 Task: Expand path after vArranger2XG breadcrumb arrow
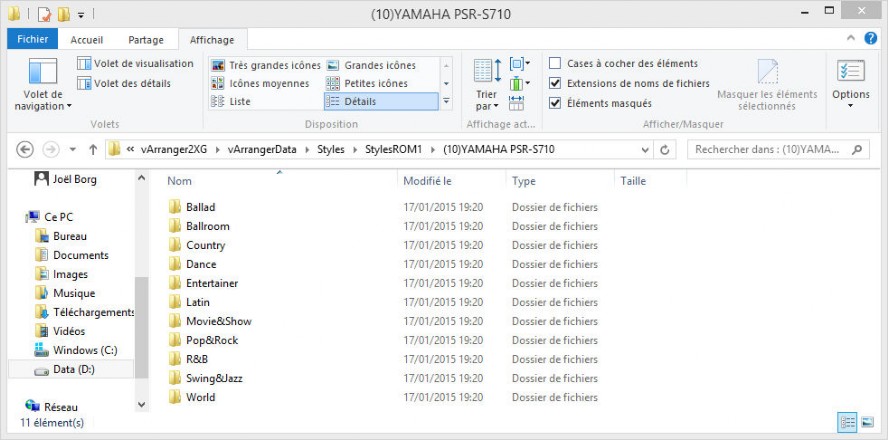(217, 150)
